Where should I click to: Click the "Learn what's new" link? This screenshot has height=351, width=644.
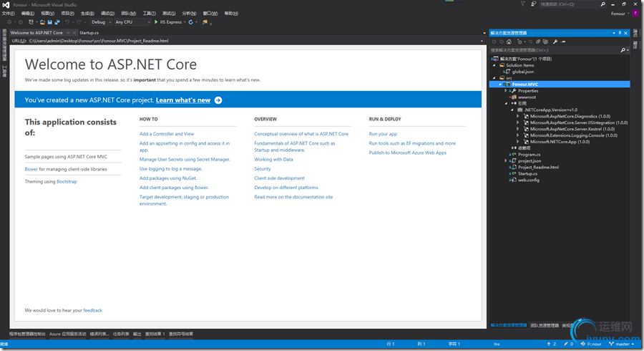pos(183,100)
